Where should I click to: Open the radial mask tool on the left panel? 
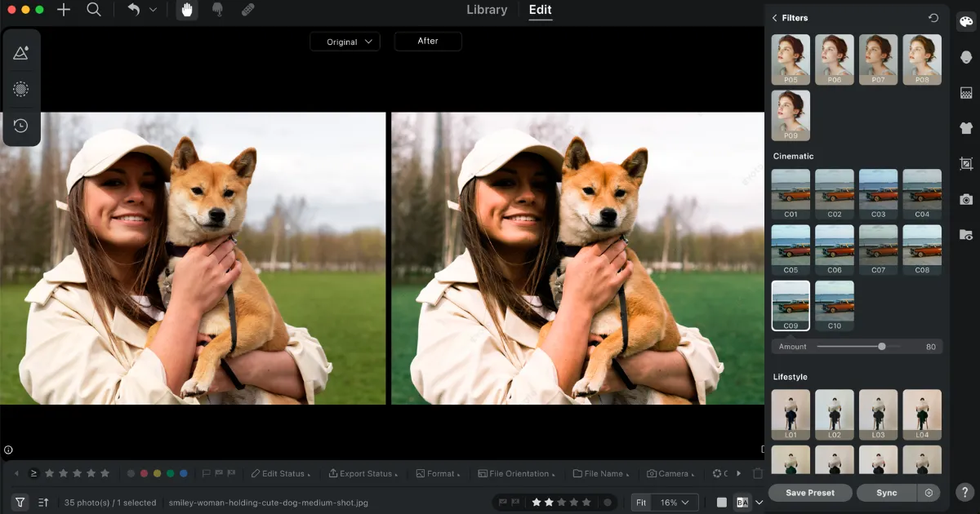(x=21, y=89)
